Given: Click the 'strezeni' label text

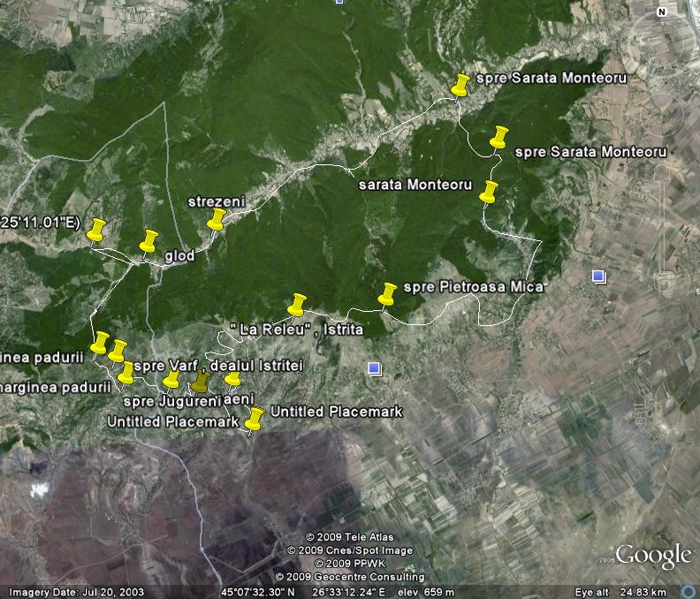Looking at the screenshot, I should (x=217, y=201).
